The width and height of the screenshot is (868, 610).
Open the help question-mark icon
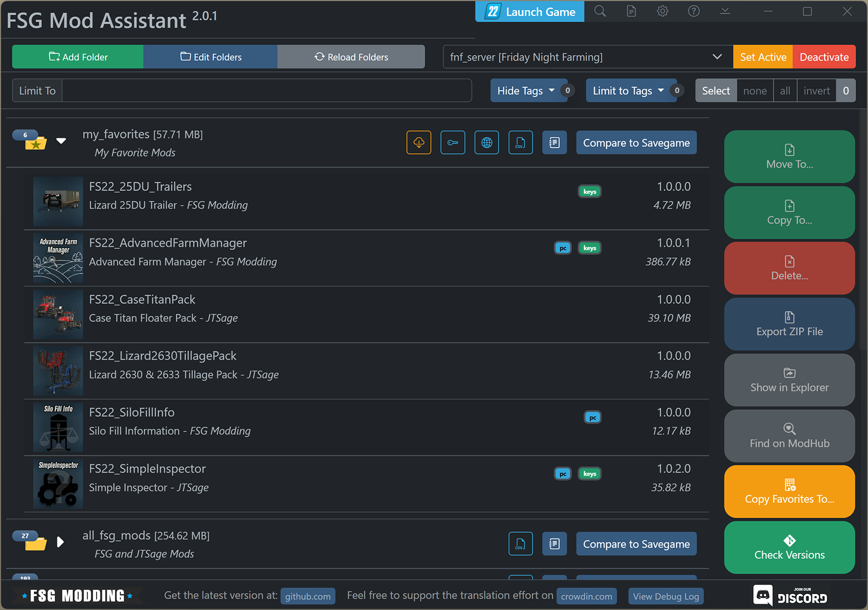[x=694, y=11]
